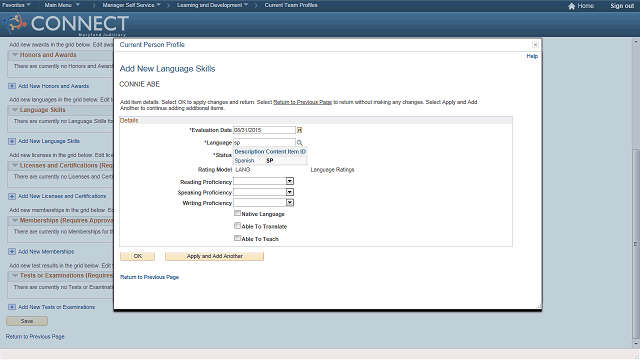Collapse the Licenses and Certifications section
The width and height of the screenshot is (640, 360).
pyautogui.click(x=15, y=165)
